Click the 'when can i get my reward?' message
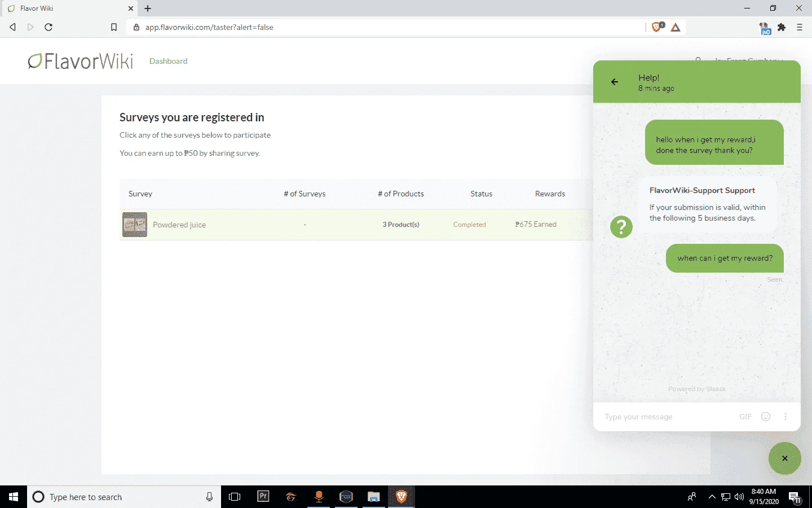Screen dimensions: 812x508 [x=725, y=258]
